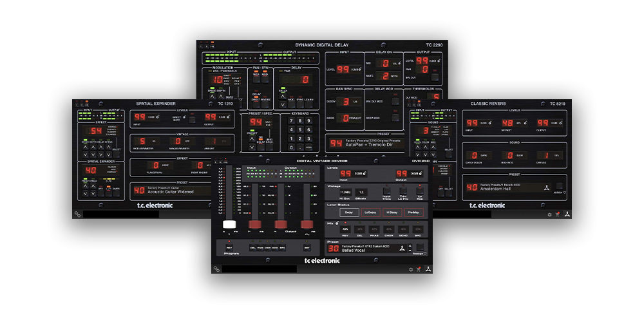Toggle the Lo Res vintage switch
Viewport: 644px width, 322px height.
pyautogui.click(x=420, y=191)
